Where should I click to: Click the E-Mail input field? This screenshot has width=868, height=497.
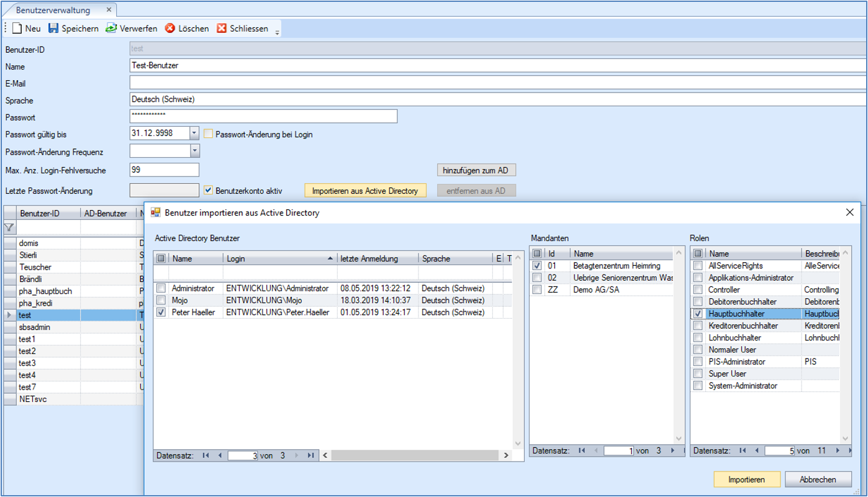click(x=497, y=83)
